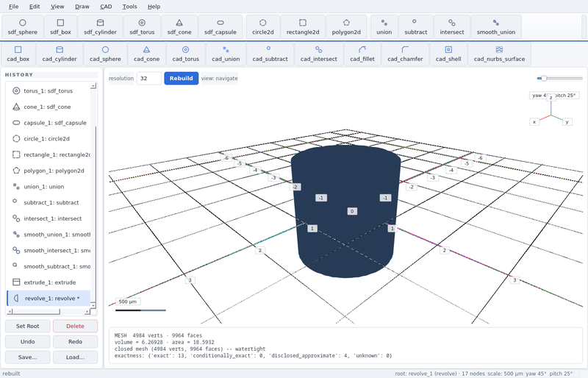This screenshot has width=588, height=378.
Task: Click the Undo button
Action: (27, 341)
